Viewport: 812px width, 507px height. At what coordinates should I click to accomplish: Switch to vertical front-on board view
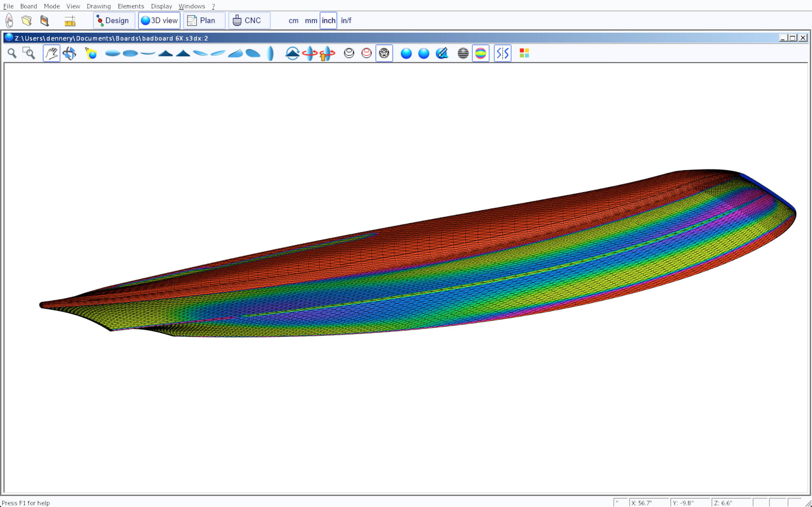click(x=270, y=53)
